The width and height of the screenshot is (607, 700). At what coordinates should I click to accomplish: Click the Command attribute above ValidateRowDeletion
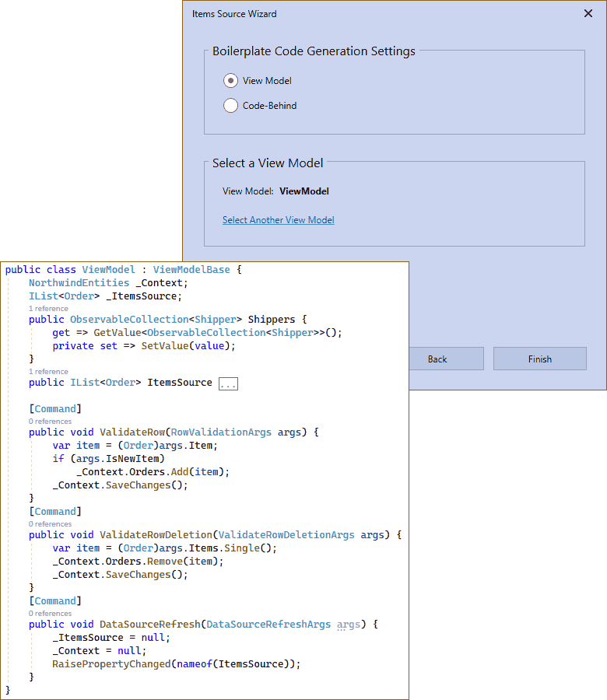tap(55, 512)
